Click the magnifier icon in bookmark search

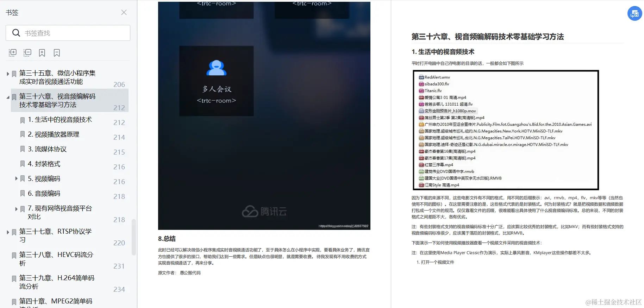click(x=16, y=33)
